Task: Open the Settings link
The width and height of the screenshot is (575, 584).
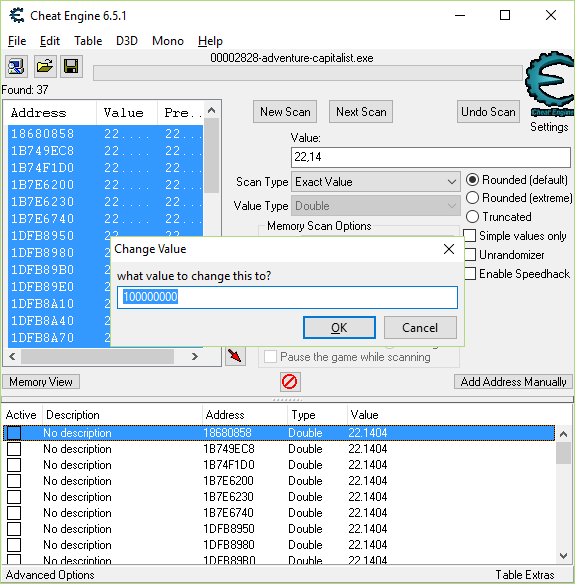Action: [x=549, y=127]
